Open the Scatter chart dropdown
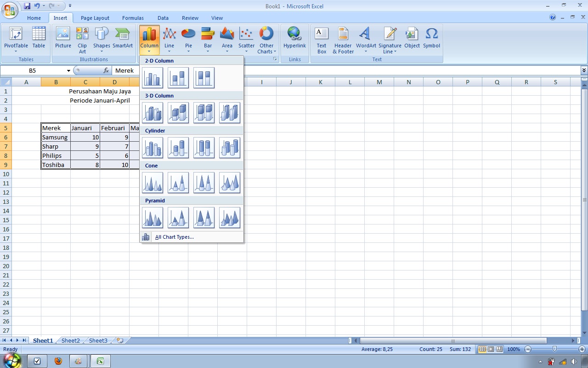Image resolution: width=588 pixels, height=368 pixels. [246, 40]
